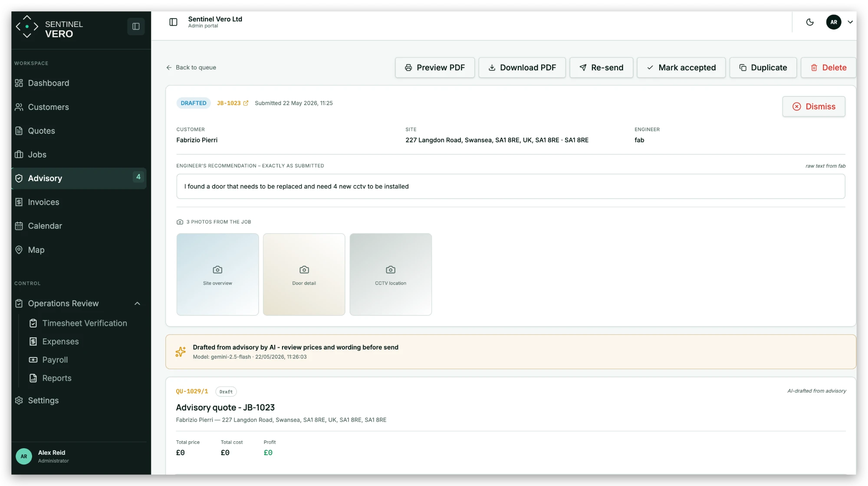The image size is (868, 486).
Task: Mark quote as accepted
Action: point(681,67)
